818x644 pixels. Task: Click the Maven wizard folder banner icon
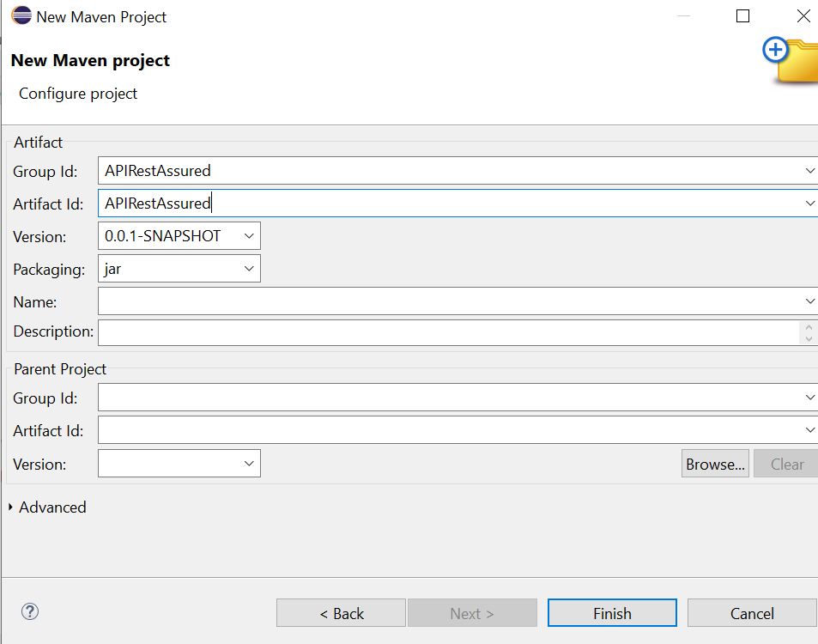(790, 60)
